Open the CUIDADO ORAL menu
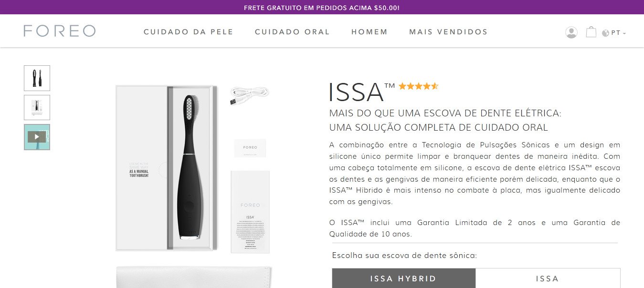This screenshot has width=644, height=288. click(292, 32)
